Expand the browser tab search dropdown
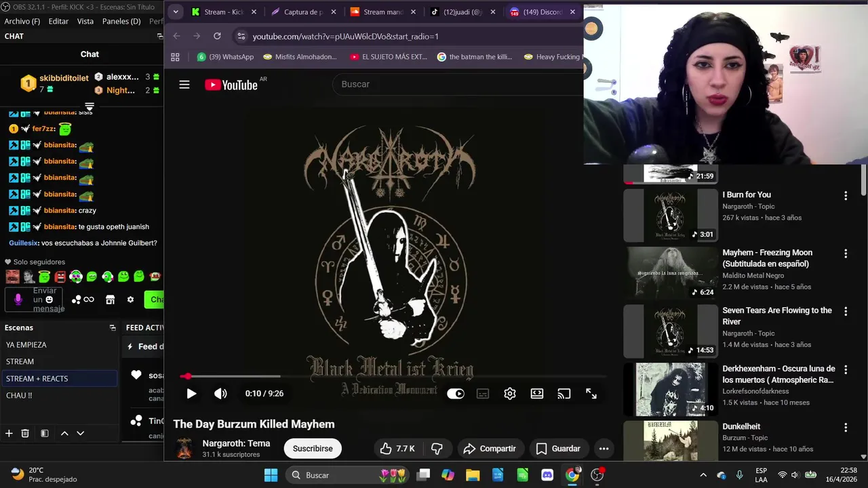 click(176, 12)
